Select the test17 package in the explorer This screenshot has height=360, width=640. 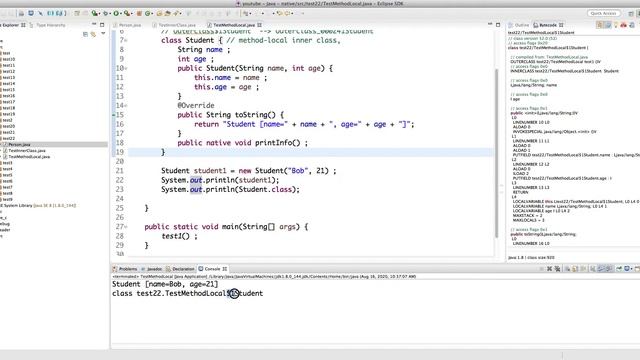click(8, 102)
